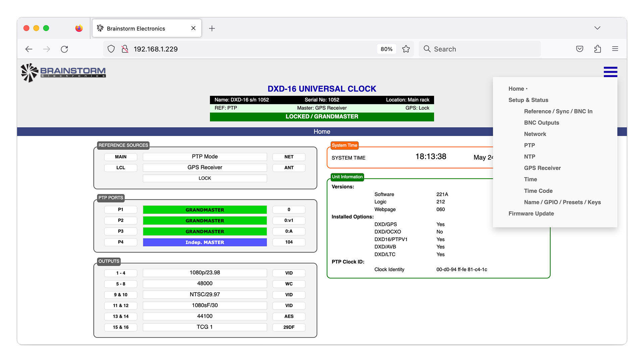Bookmark this page with the star icon
Viewport: 644px width, 362px height.
(406, 49)
